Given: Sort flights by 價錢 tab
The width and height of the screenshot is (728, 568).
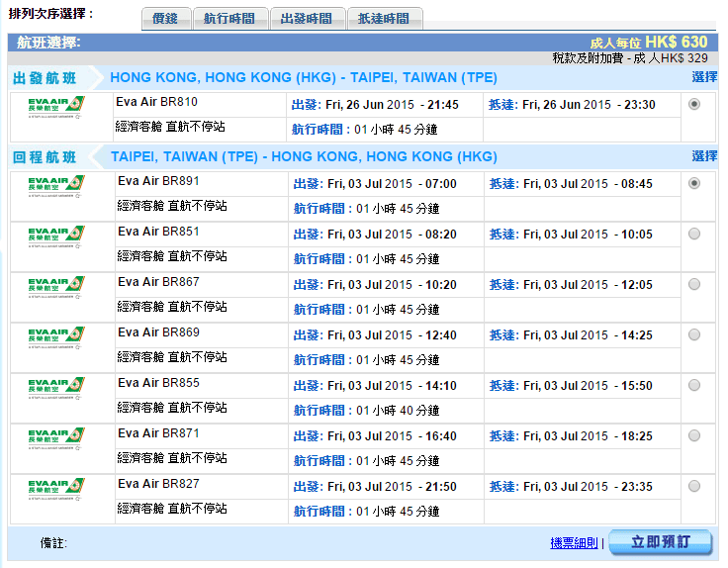Looking at the screenshot, I should tap(166, 19).
